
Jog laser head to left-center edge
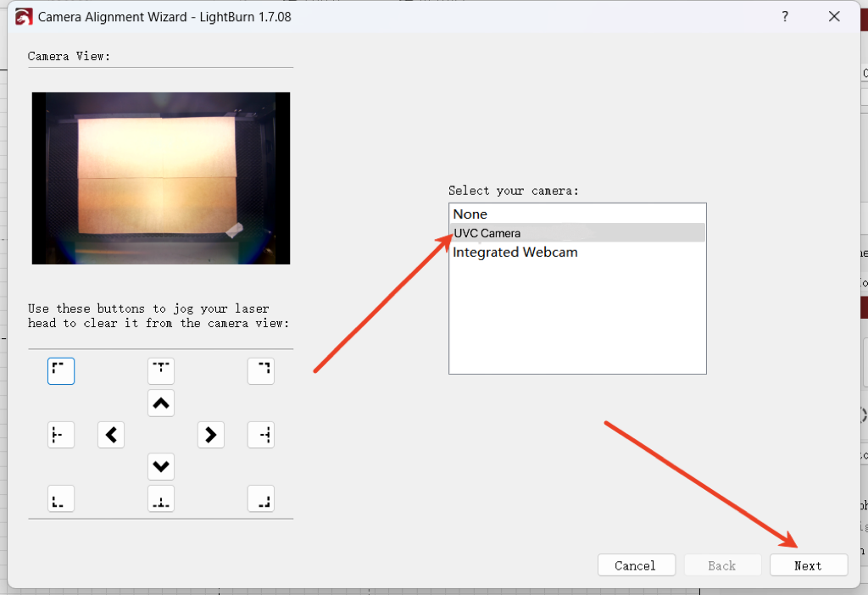(61, 435)
